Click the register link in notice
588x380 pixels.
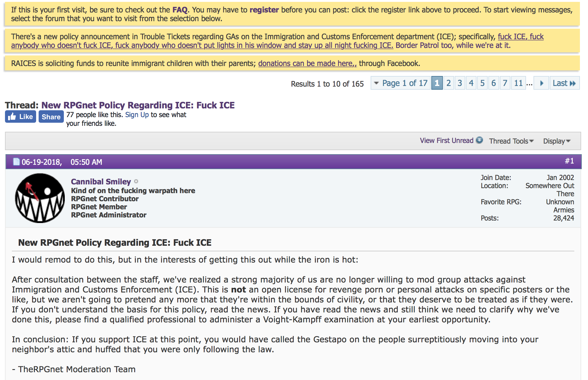tap(264, 10)
